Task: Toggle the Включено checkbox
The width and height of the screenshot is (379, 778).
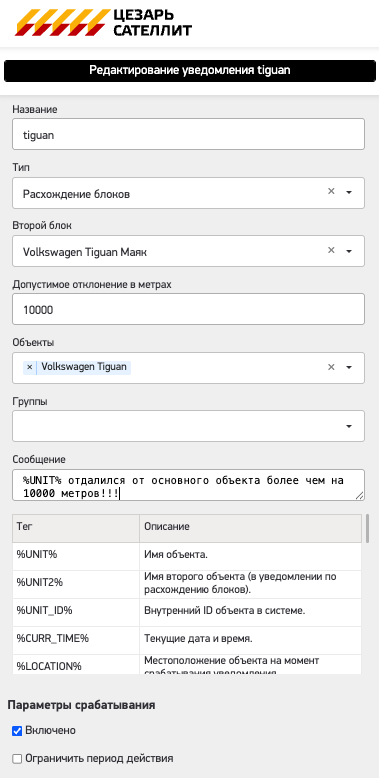Action: tap(17, 731)
